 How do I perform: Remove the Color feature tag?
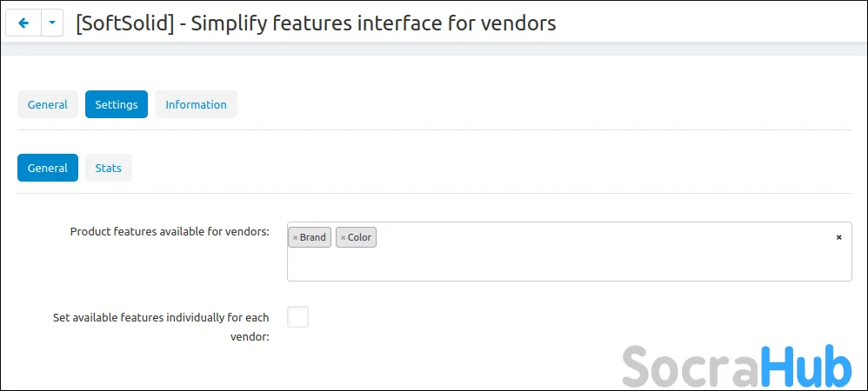343,237
